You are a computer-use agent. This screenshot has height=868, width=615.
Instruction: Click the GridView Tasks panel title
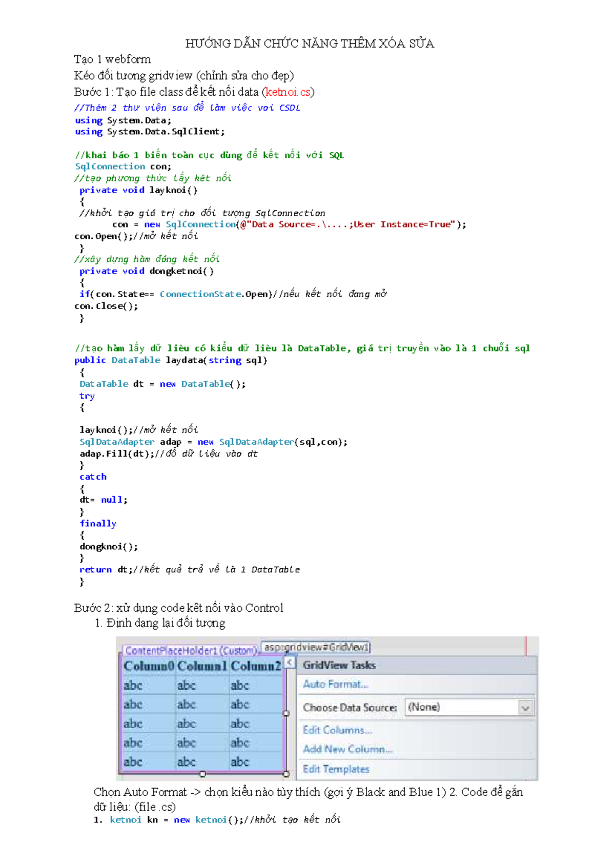click(339, 665)
